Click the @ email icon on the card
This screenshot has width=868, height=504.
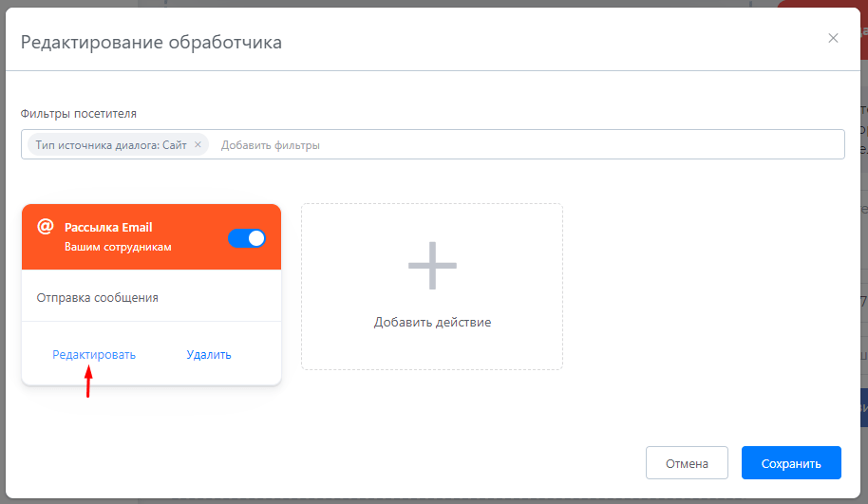coord(45,226)
